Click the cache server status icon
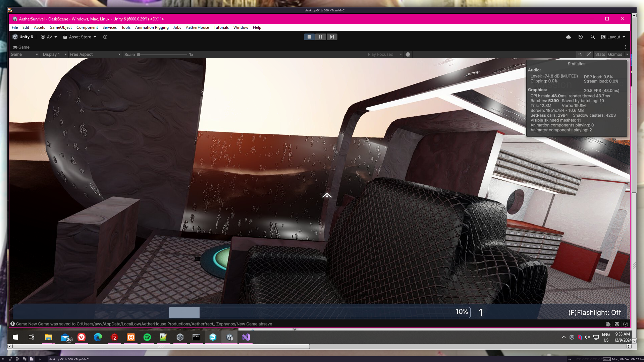644x362 pixels. click(616, 324)
